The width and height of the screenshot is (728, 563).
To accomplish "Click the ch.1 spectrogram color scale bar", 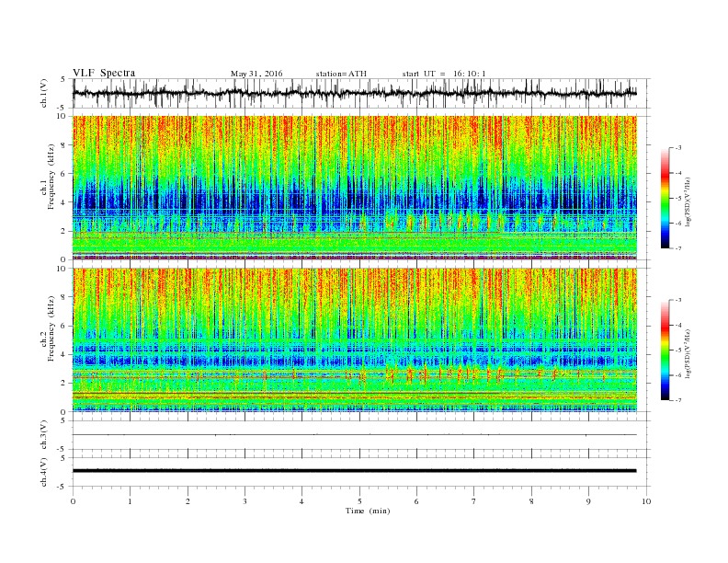I will (665, 198).
